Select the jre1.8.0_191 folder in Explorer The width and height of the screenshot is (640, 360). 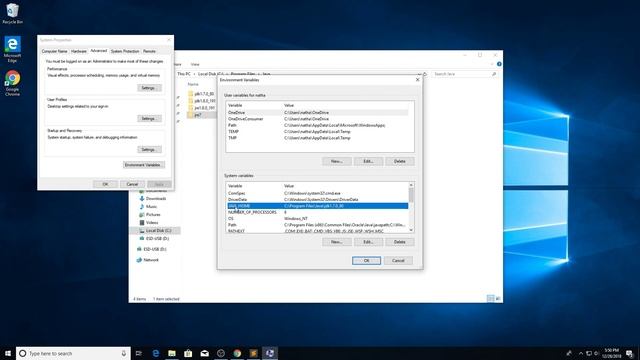202,108
